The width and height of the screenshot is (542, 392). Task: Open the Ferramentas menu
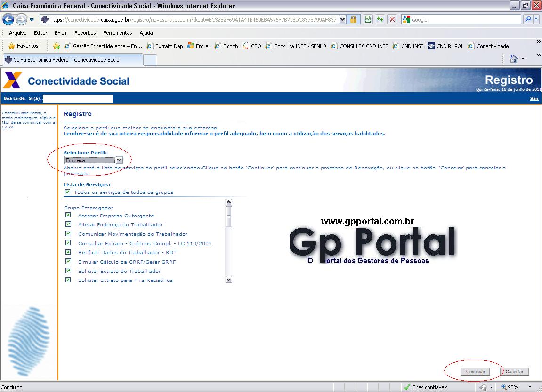tap(117, 32)
